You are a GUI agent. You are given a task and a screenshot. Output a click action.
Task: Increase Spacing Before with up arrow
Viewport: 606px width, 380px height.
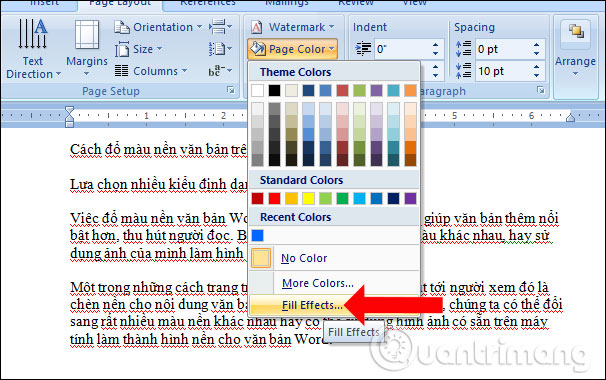[x=536, y=44]
